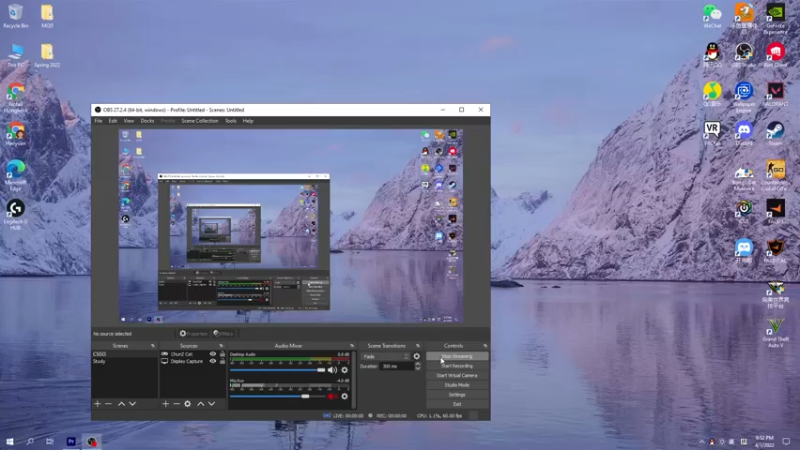This screenshot has width=800, height=450.
Task: Add a new source with the plus icon
Action: click(165, 404)
